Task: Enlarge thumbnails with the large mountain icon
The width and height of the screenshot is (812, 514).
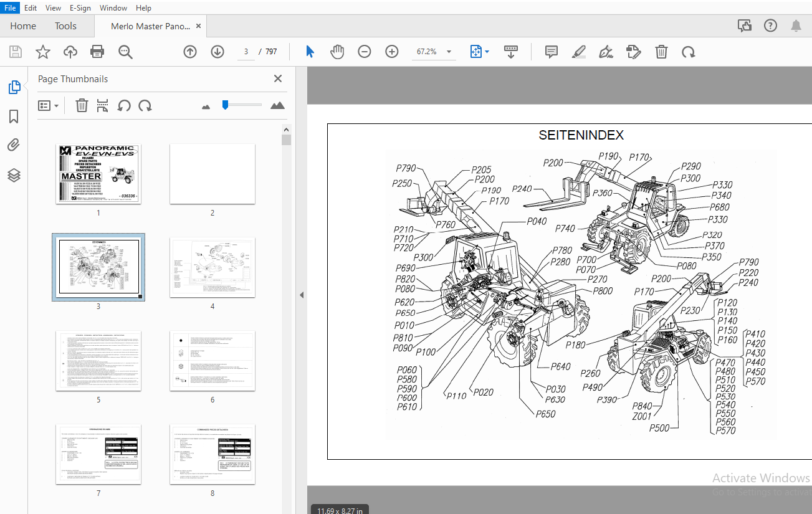Action: [277, 105]
